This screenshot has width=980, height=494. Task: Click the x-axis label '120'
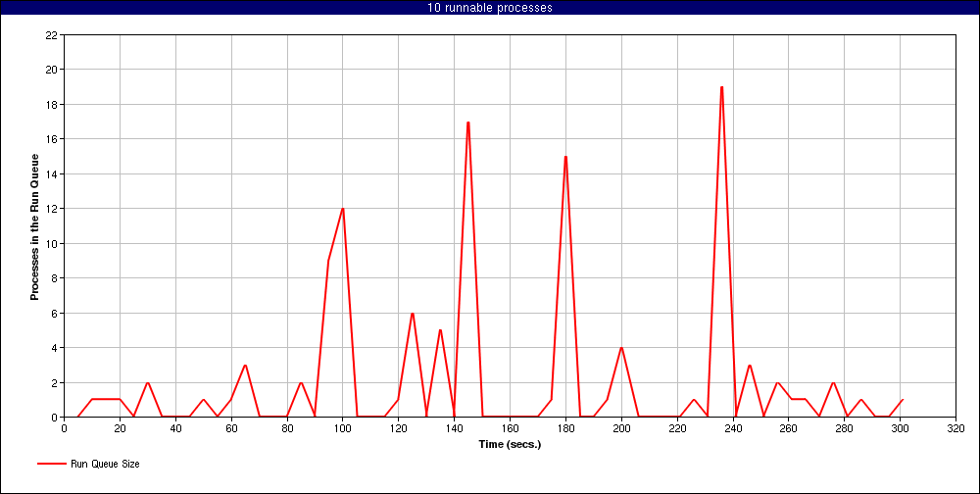pos(398,428)
